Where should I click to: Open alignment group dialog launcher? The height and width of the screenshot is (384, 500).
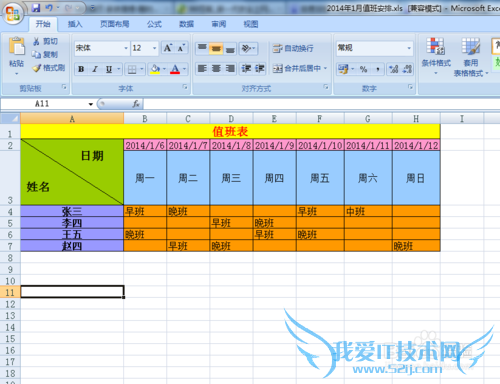click(326, 87)
